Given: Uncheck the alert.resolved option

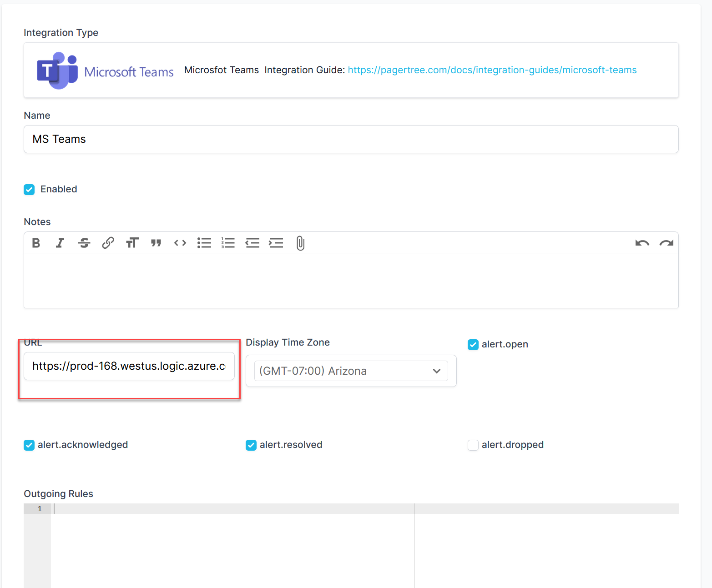Looking at the screenshot, I should click(x=251, y=445).
